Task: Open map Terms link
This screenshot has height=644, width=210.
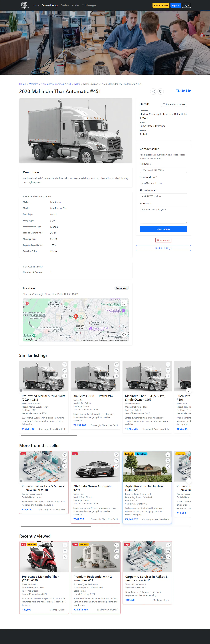Action: [x=111, y=340]
